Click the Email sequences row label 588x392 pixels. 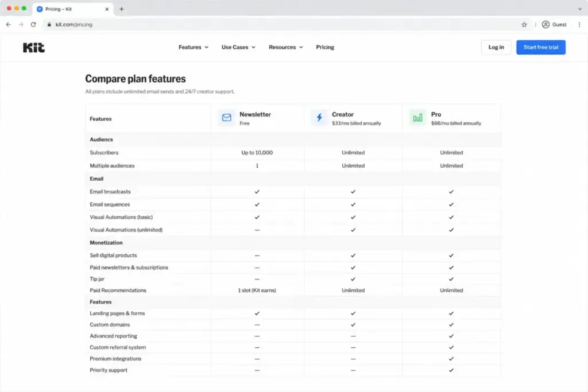tap(110, 204)
